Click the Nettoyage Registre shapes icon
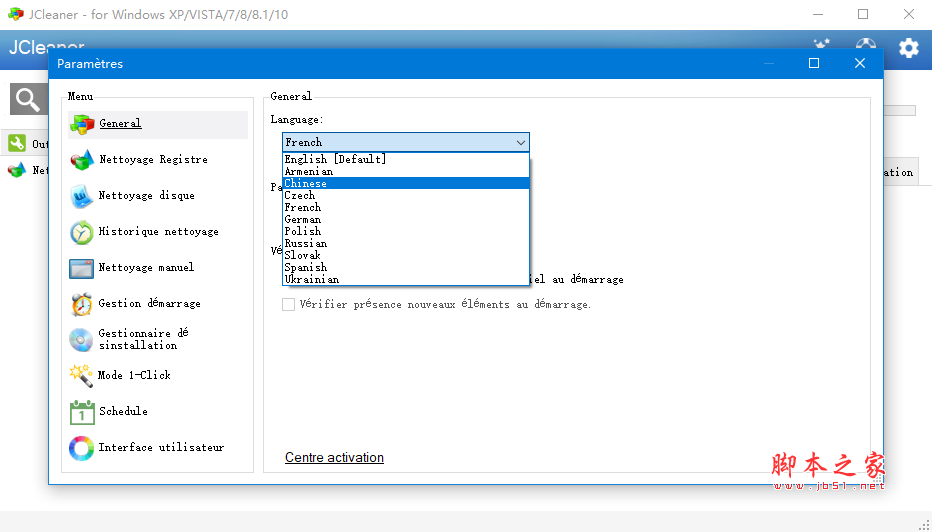 (82, 160)
